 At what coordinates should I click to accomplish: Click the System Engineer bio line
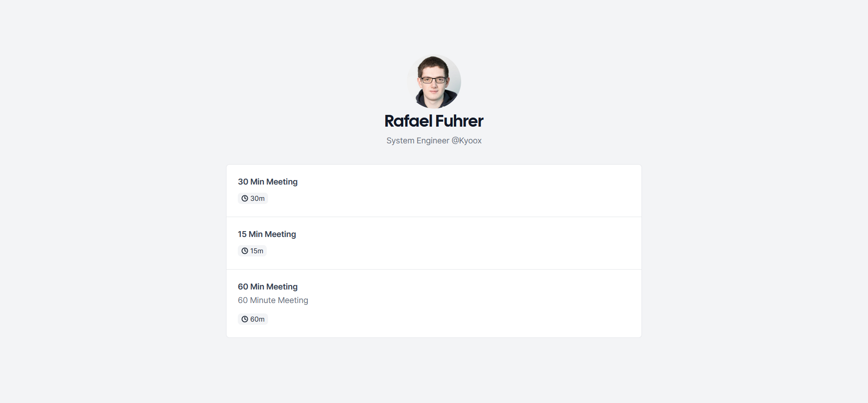[418, 141]
